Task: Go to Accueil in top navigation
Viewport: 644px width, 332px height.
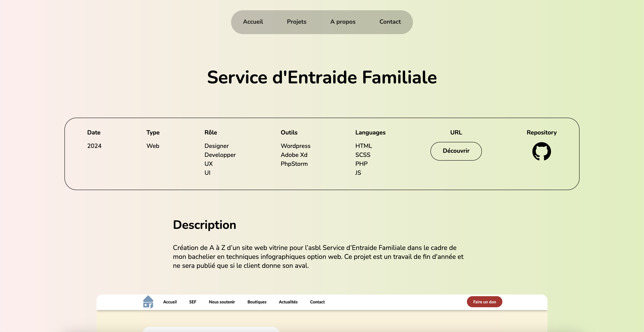Action: pos(253,22)
